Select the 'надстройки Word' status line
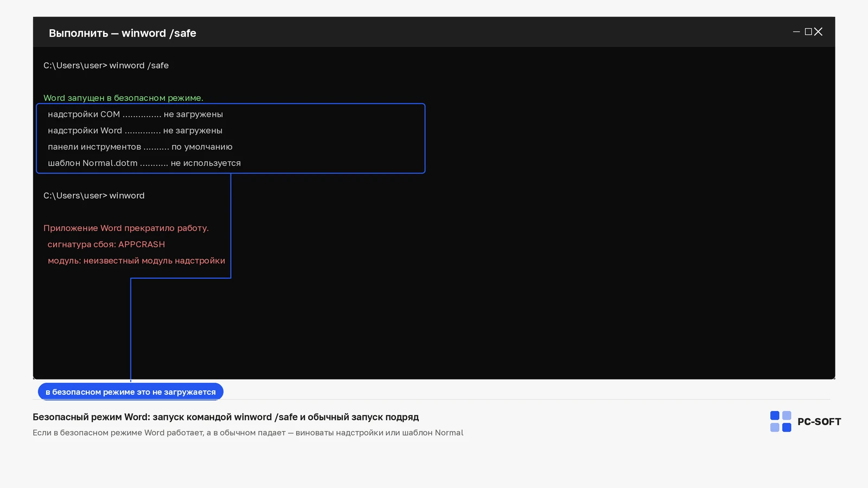 [x=135, y=131]
